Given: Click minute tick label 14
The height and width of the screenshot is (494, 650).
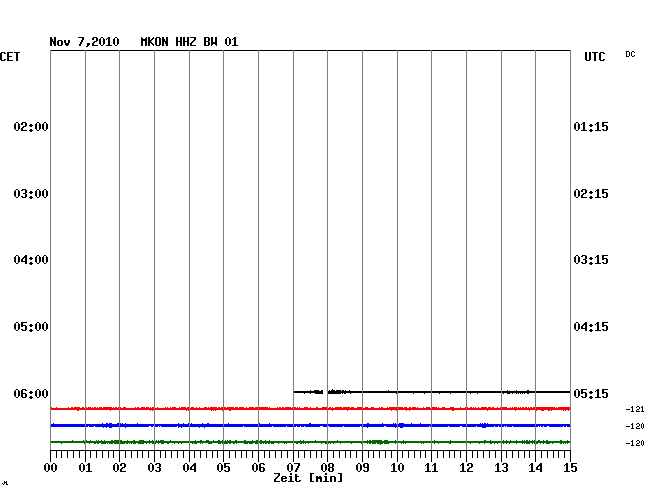Looking at the screenshot, I should tap(536, 468).
